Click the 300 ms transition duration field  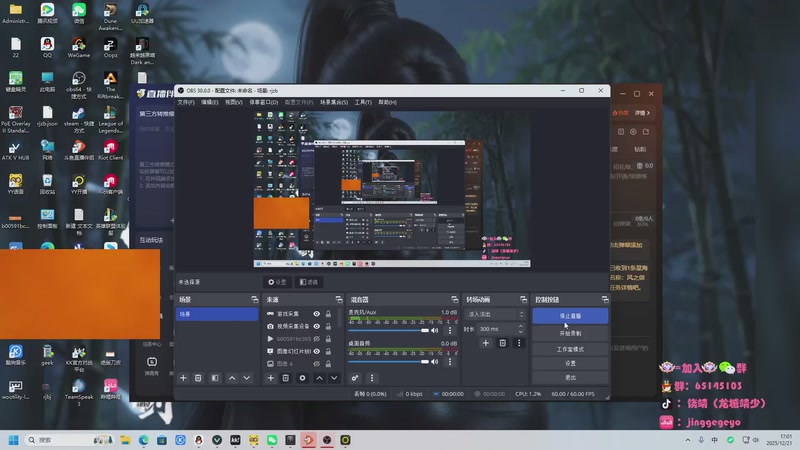point(501,329)
